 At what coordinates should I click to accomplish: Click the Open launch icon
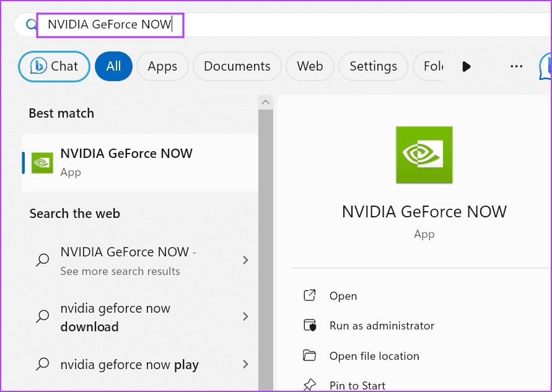310,295
